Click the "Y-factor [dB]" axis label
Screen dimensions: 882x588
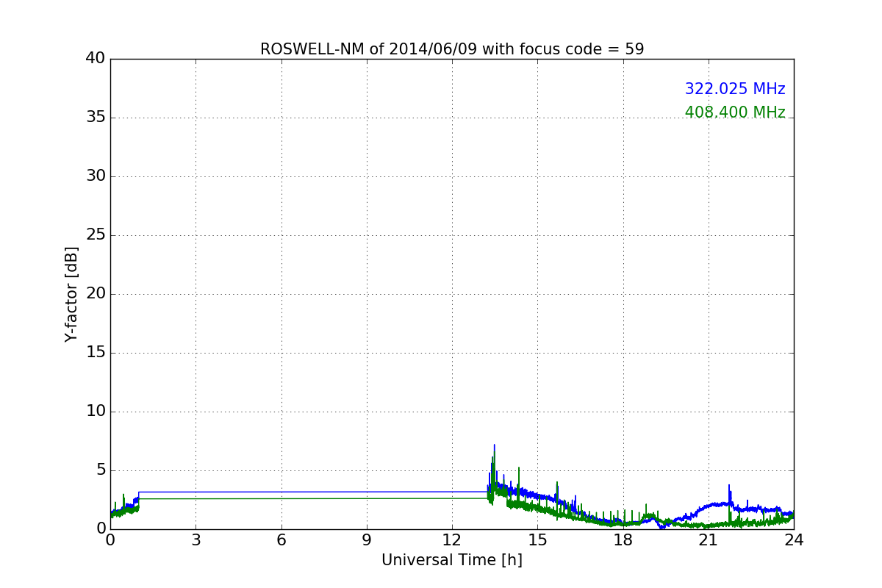pyautogui.click(x=71, y=294)
